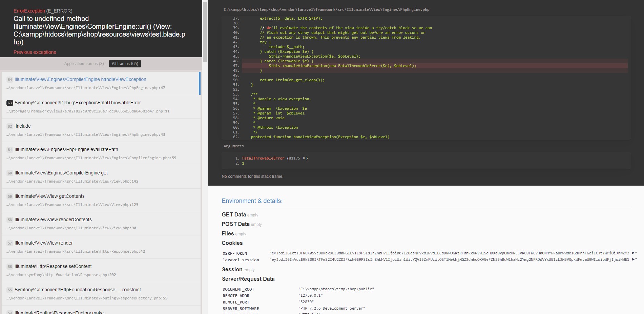
Task: Click the frame 63 number badge
Action: tap(9, 103)
